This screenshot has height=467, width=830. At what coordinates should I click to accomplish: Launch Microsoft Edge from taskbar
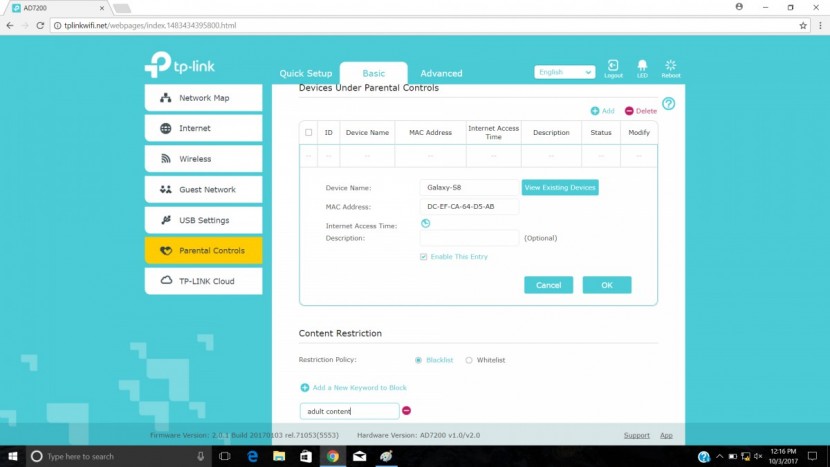pyautogui.click(x=252, y=456)
